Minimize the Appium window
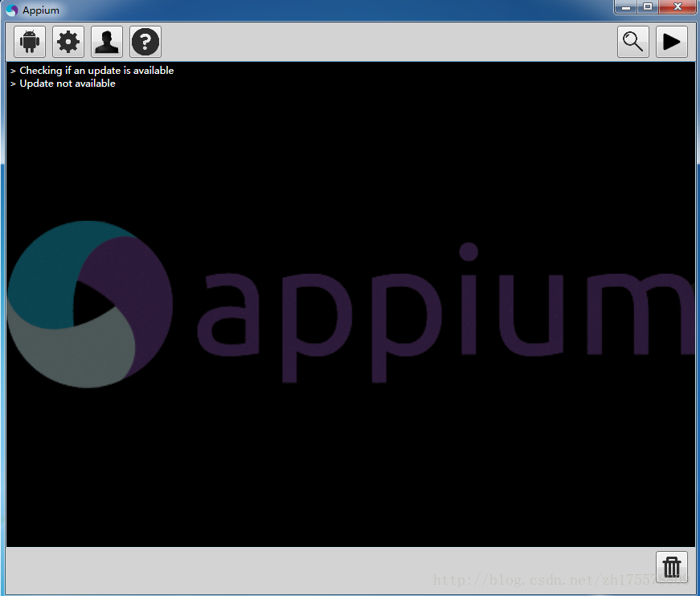This screenshot has height=596, width=700. click(626, 7)
